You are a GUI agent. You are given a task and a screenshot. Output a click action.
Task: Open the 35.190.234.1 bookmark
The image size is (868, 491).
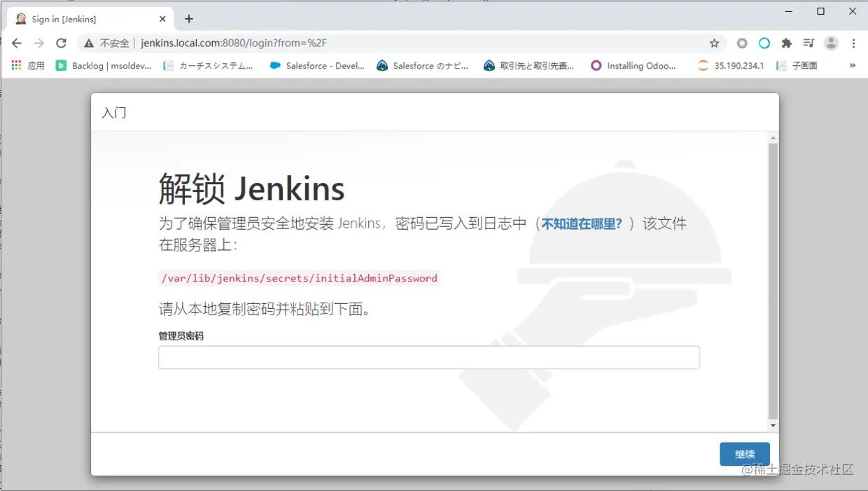coord(731,66)
